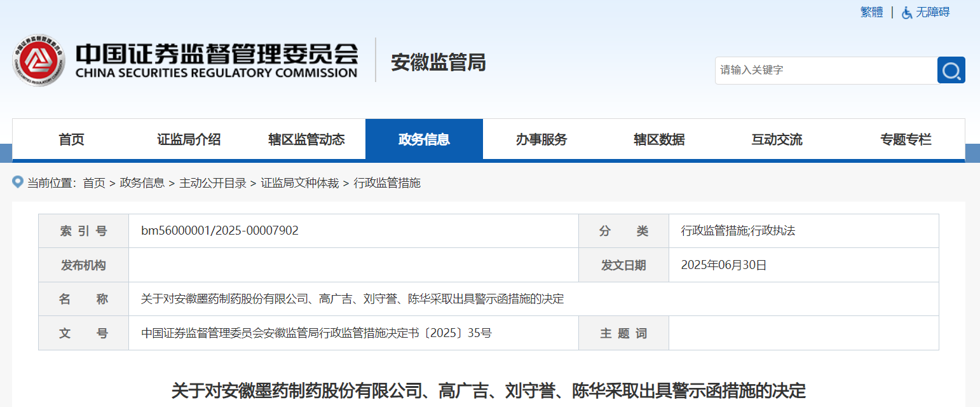Go to 首页 in breadcrumb
This screenshot has height=407, width=980.
pos(94,183)
